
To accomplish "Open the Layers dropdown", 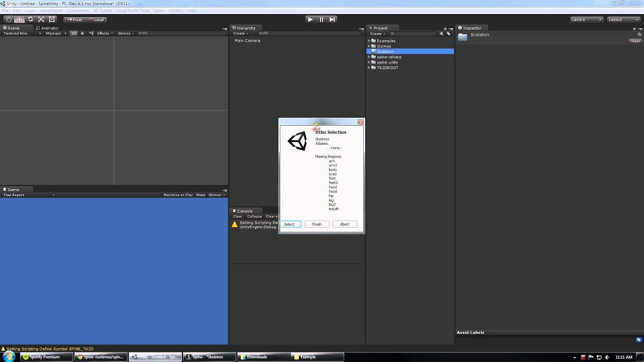I will tap(586, 20).
